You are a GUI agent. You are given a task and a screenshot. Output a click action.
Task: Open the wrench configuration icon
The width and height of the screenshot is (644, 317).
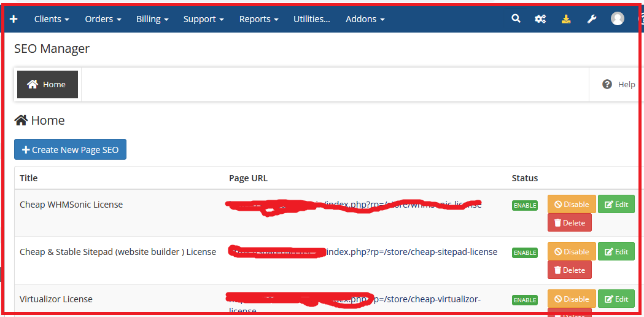point(592,19)
